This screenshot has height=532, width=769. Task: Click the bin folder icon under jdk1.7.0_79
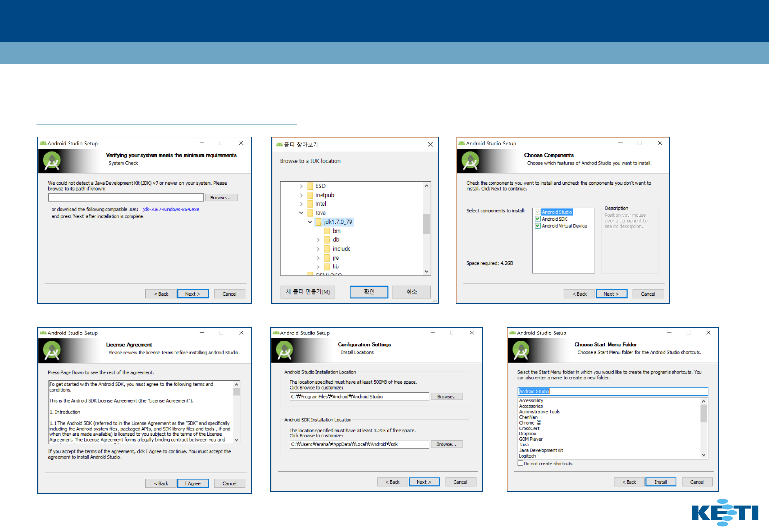coord(327,231)
